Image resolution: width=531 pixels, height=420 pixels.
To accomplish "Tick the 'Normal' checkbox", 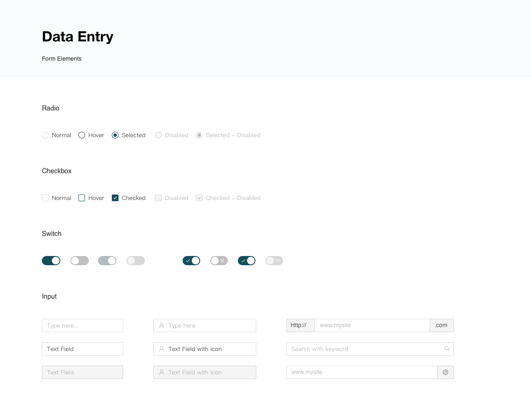I will point(45,198).
